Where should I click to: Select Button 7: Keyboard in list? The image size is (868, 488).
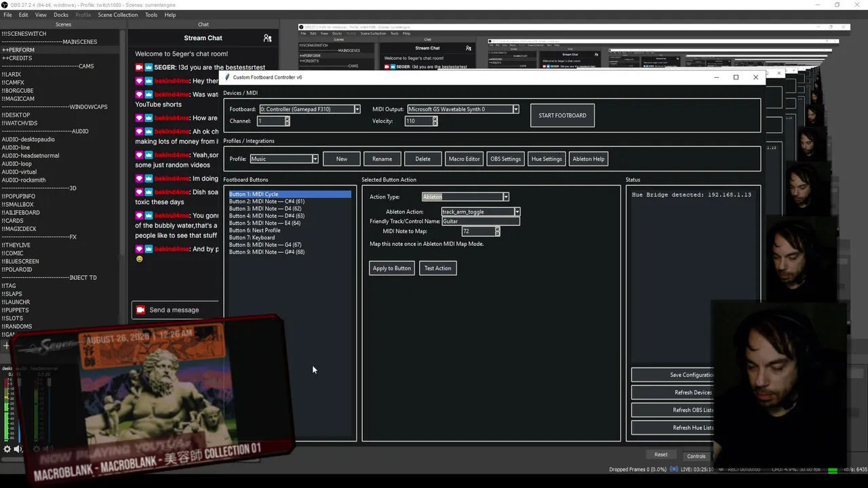pos(290,238)
